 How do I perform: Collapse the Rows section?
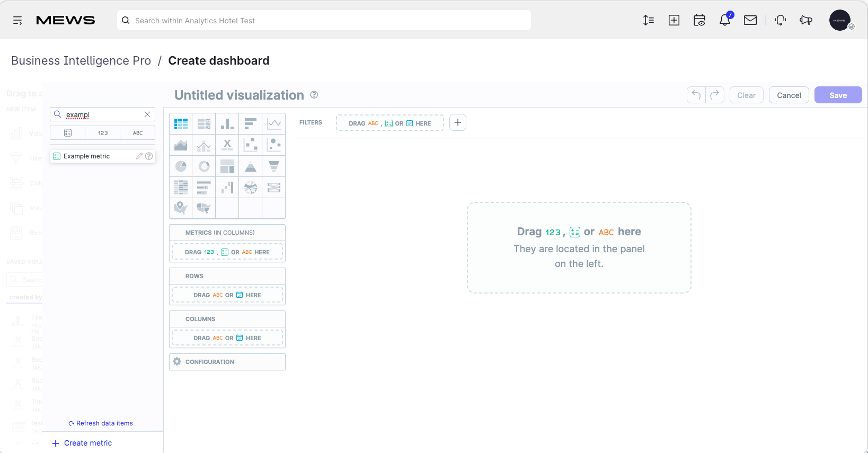(227, 276)
